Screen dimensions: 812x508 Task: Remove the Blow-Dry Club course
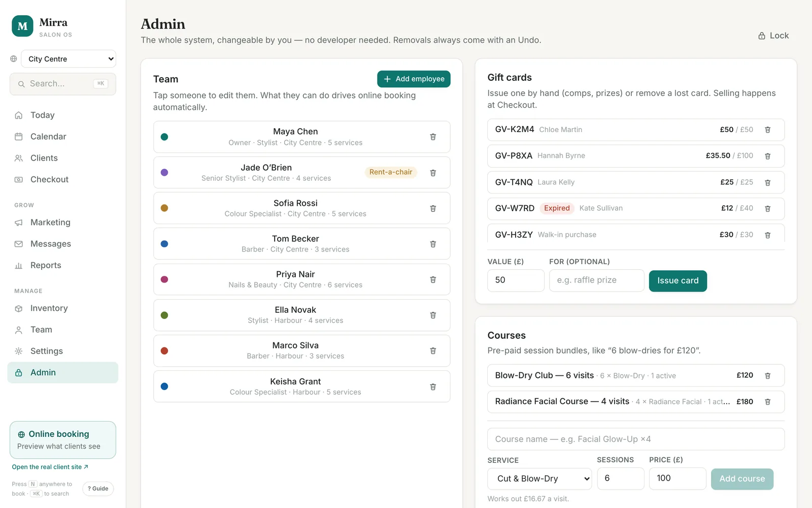point(768,375)
